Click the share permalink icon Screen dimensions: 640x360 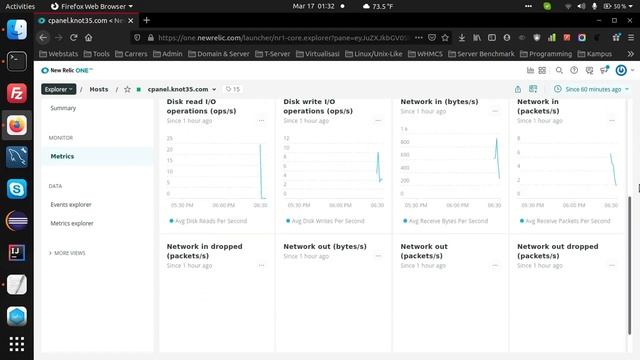(518, 89)
